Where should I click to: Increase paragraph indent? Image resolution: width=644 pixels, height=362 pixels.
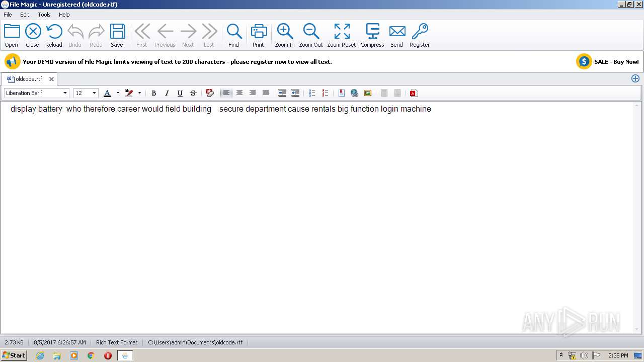click(296, 93)
